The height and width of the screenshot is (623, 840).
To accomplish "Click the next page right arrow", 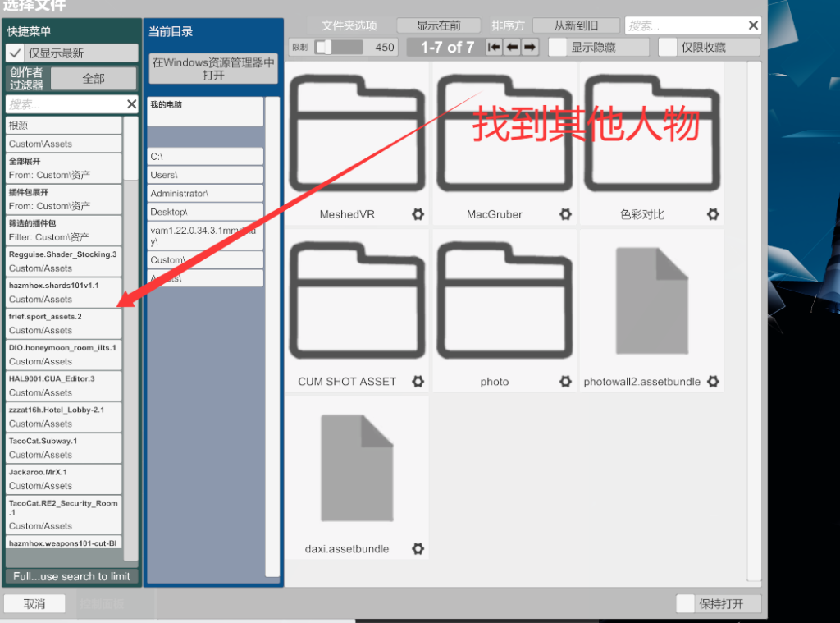I will coord(530,47).
